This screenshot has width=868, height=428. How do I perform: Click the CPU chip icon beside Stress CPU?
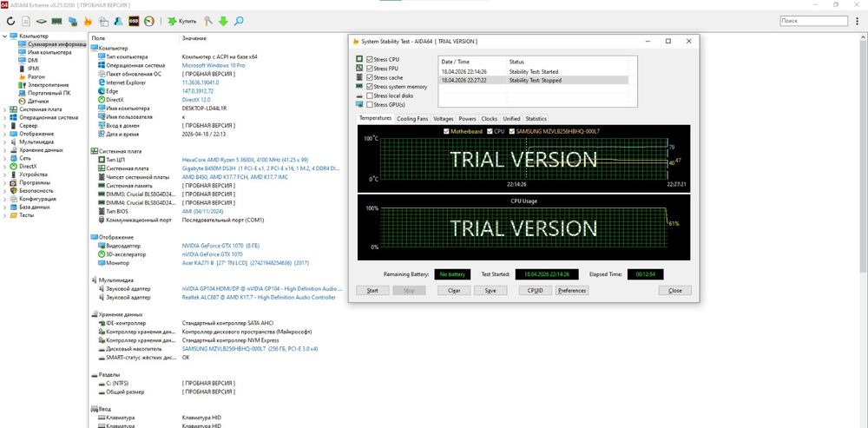[359, 59]
